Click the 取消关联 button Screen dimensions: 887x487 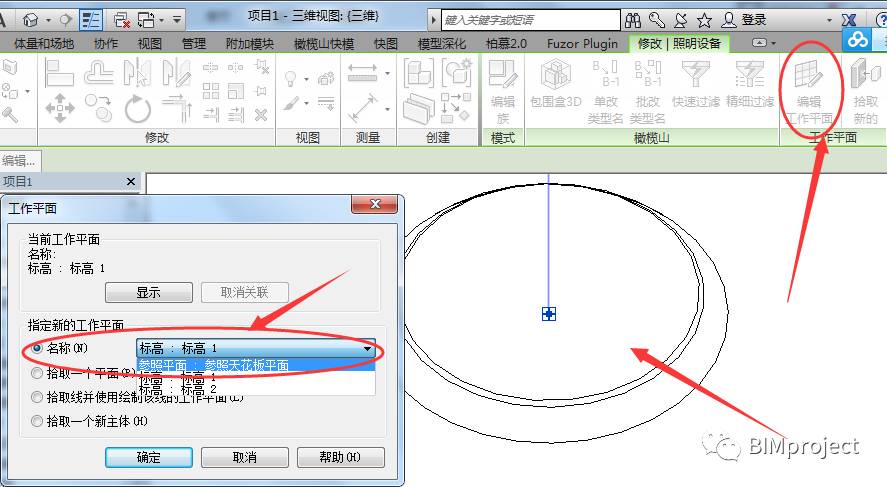tap(244, 292)
